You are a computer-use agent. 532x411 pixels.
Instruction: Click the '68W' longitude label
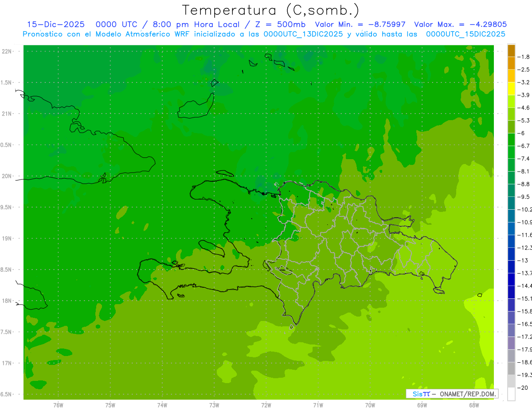tap(474, 405)
